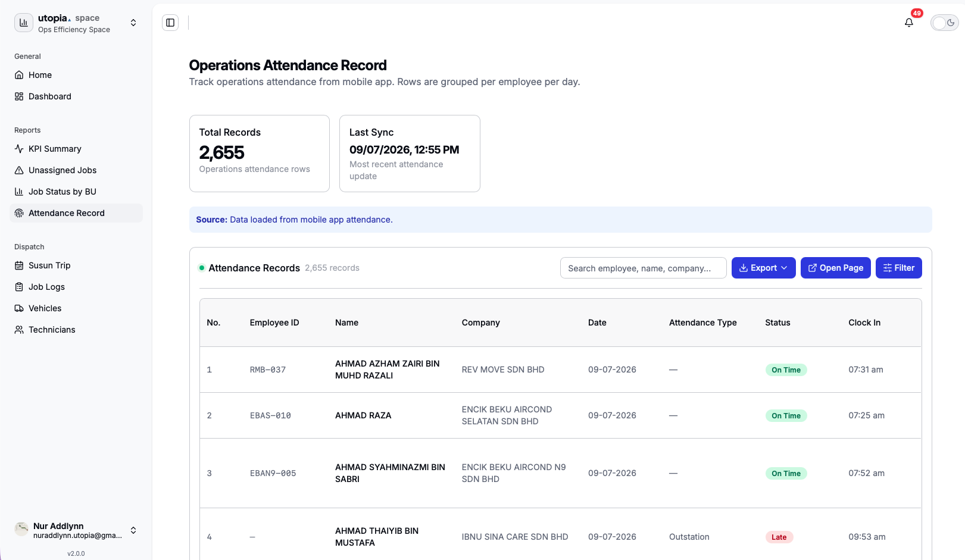The image size is (965, 560).
Task: Click the Vehicles truck icon
Action: coord(19,308)
